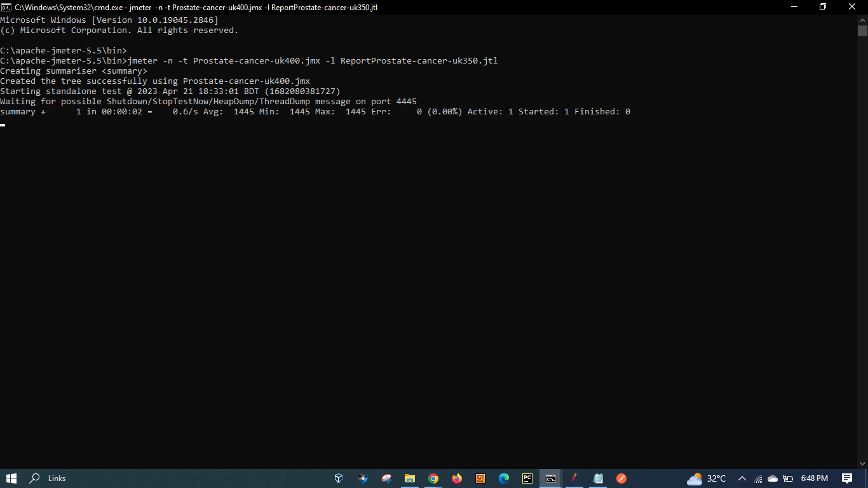
Task: Open the Action Center notifications panel
Action: click(x=847, y=478)
